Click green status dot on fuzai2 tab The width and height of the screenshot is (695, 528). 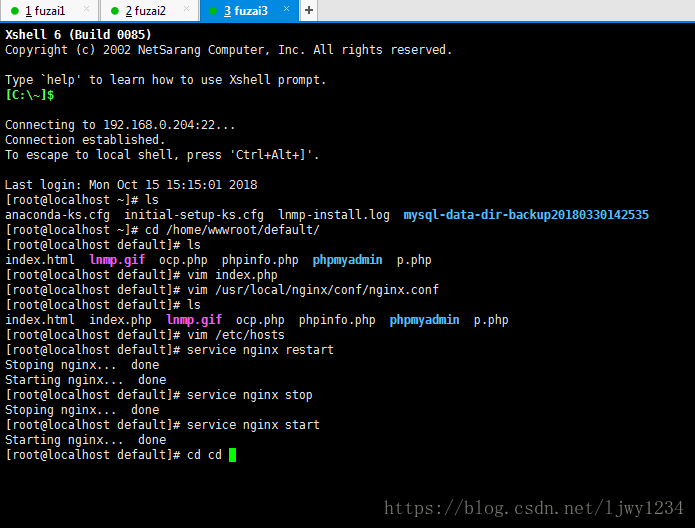(115, 11)
